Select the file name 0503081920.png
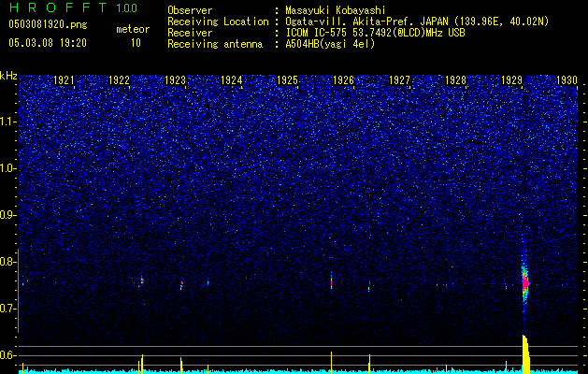The width and height of the screenshot is (588, 374). [x=48, y=24]
